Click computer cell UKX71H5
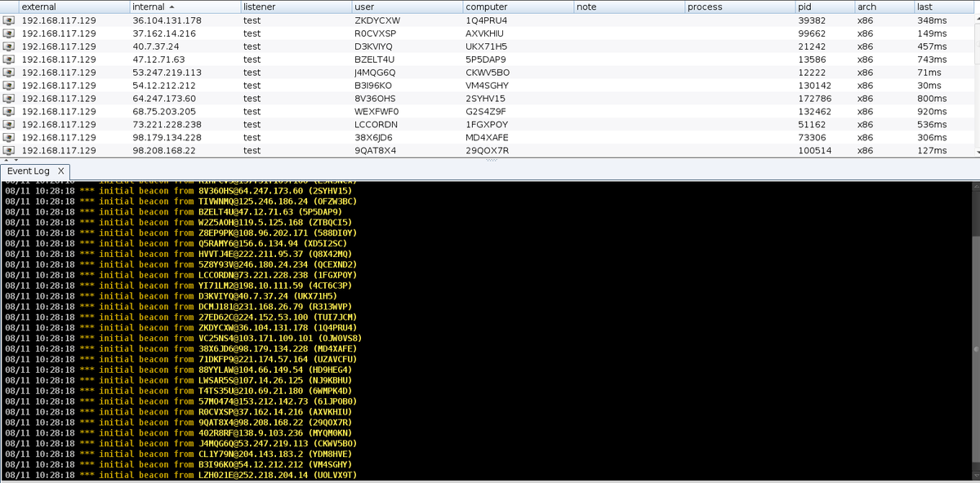980x483 pixels. click(486, 47)
